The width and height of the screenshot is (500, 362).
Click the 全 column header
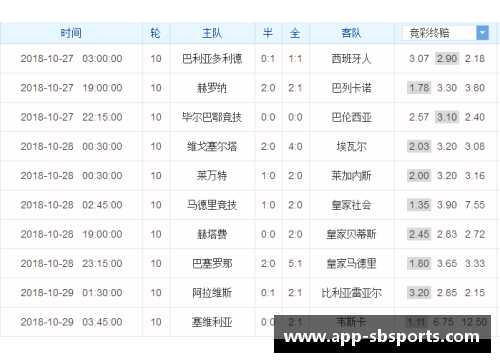click(x=295, y=33)
